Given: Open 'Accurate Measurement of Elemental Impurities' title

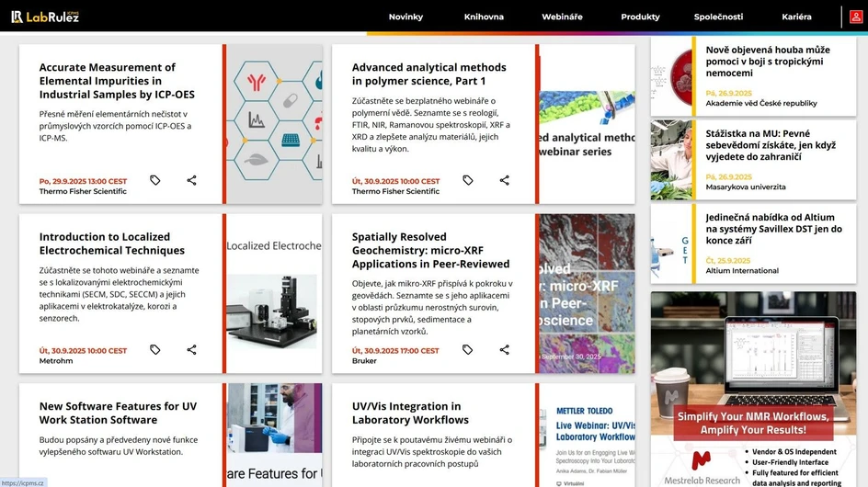Looking at the screenshot, I should click(x=117, y=81).
